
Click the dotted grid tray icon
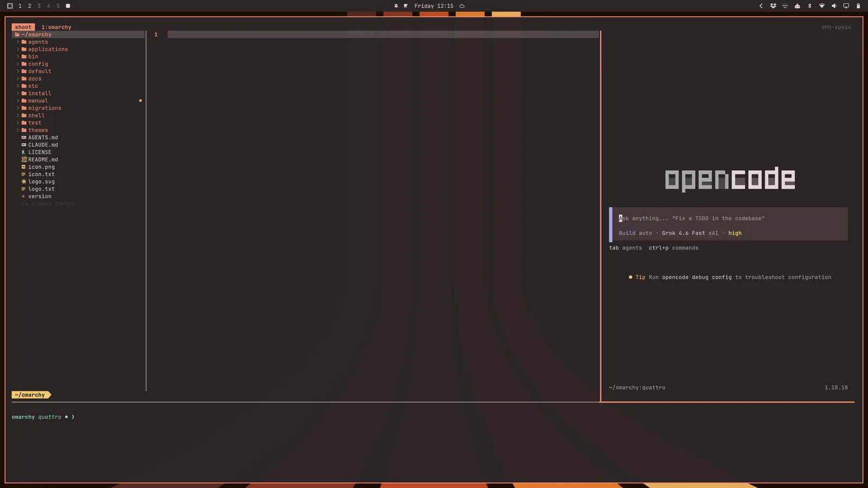tap(785, 6)
